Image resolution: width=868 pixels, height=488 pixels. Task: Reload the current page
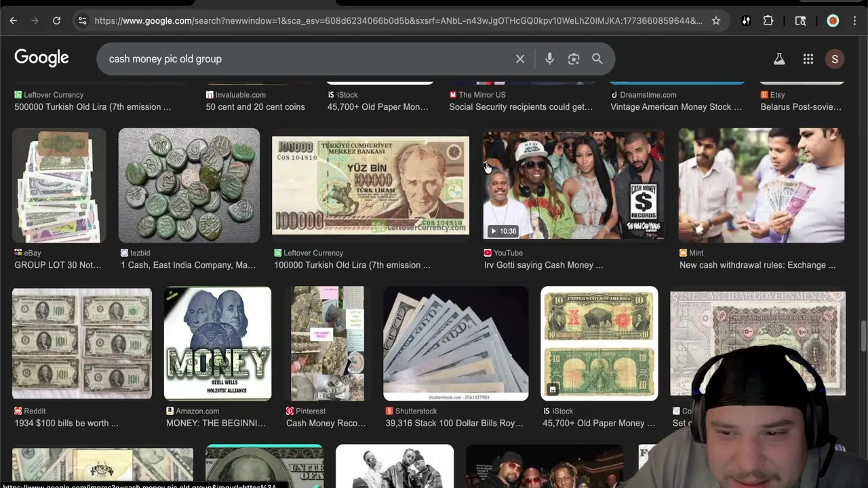point(57,21)
